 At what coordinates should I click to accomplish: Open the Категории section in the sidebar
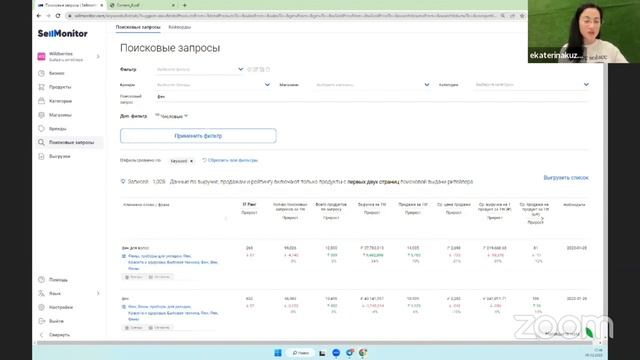(60, 101)
